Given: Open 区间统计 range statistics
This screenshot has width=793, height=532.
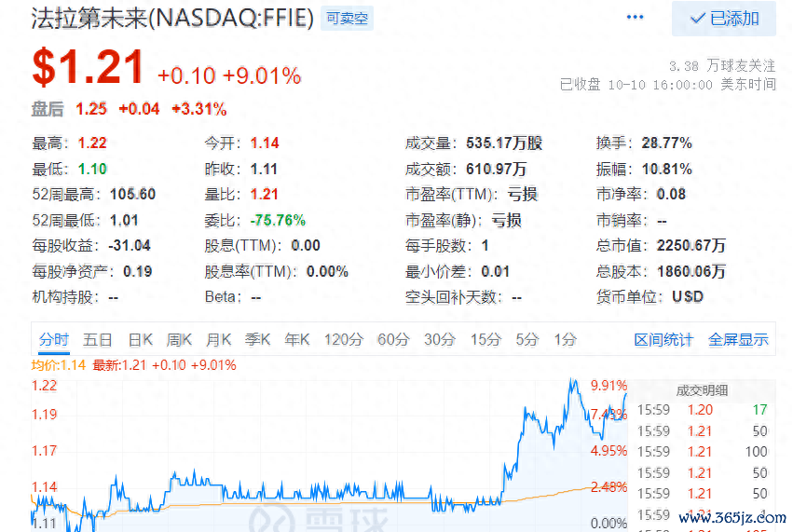Looking at the screenshot, I should 663,340.
